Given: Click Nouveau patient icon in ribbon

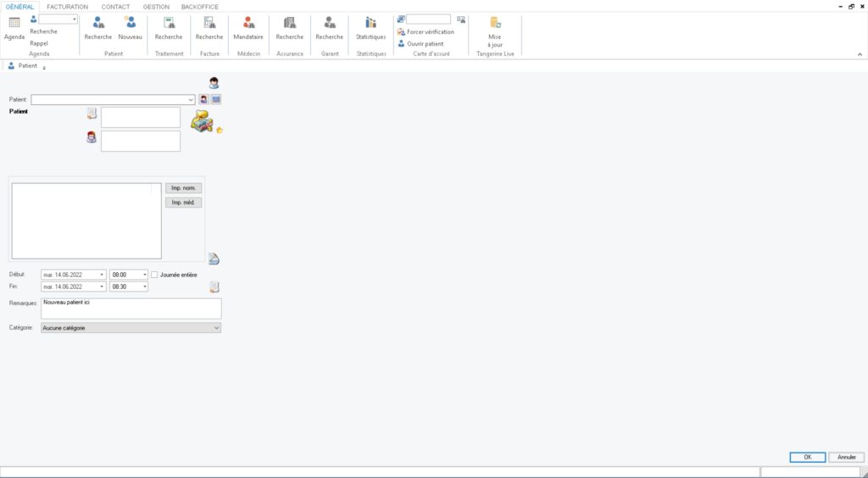Looking at the screenshot, I should click(131, 25).
